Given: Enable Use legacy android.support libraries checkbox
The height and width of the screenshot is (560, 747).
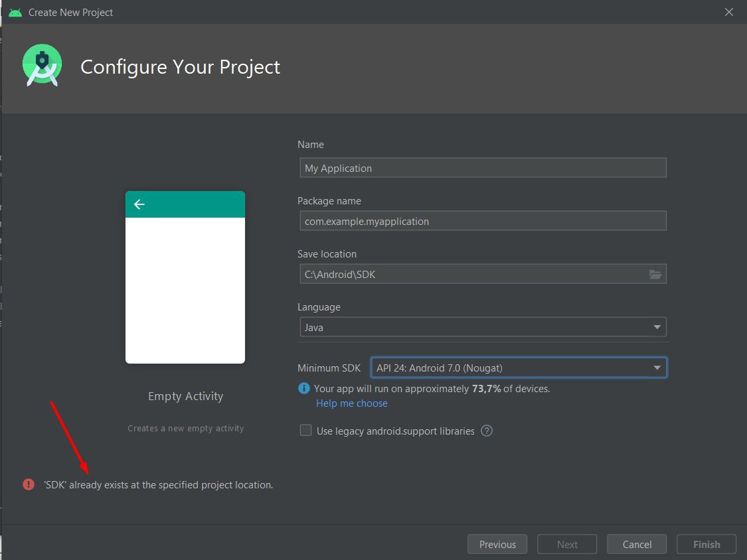Looking at the screenshot, I should 305,431.
